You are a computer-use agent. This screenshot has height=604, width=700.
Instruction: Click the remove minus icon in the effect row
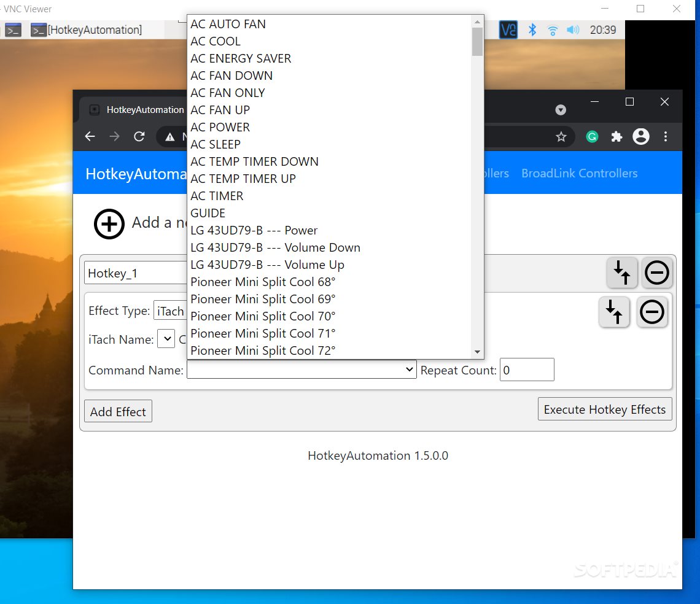tap(651, 312)
